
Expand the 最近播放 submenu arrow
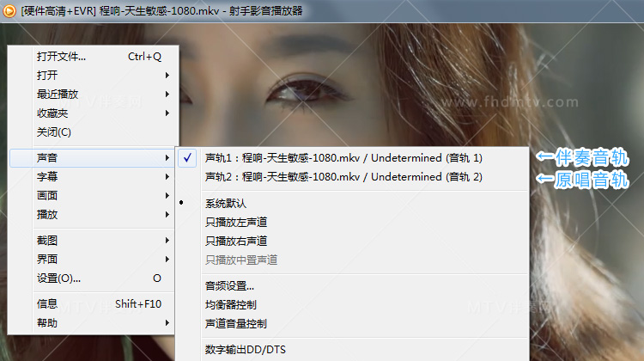click(x=167, y=95)
